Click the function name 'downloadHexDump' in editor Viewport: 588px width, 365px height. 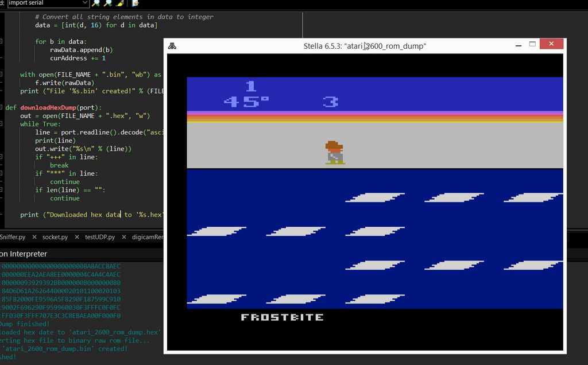click(48, 107)
